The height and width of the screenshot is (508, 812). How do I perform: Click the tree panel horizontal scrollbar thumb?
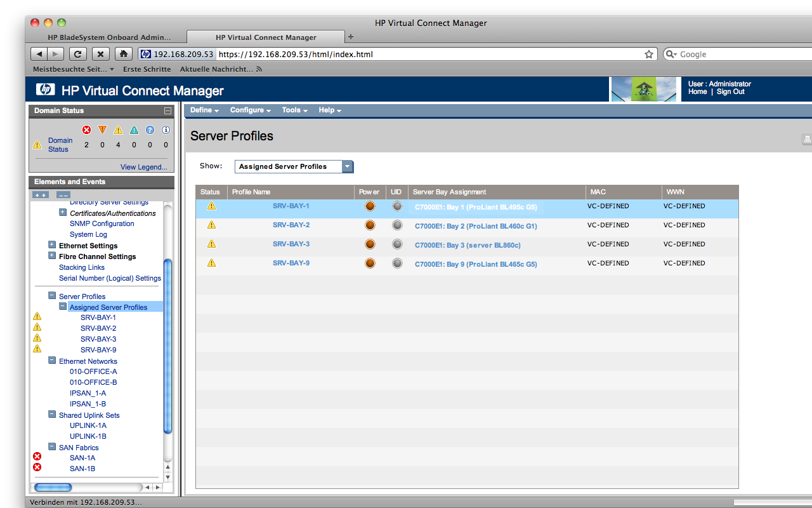pyautogui.click(x=53, y=487)
